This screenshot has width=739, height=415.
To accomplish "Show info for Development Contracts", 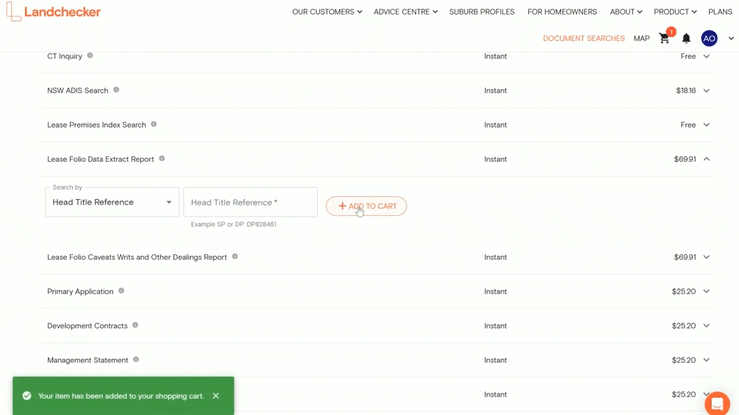I will click(x=135, y=325).
